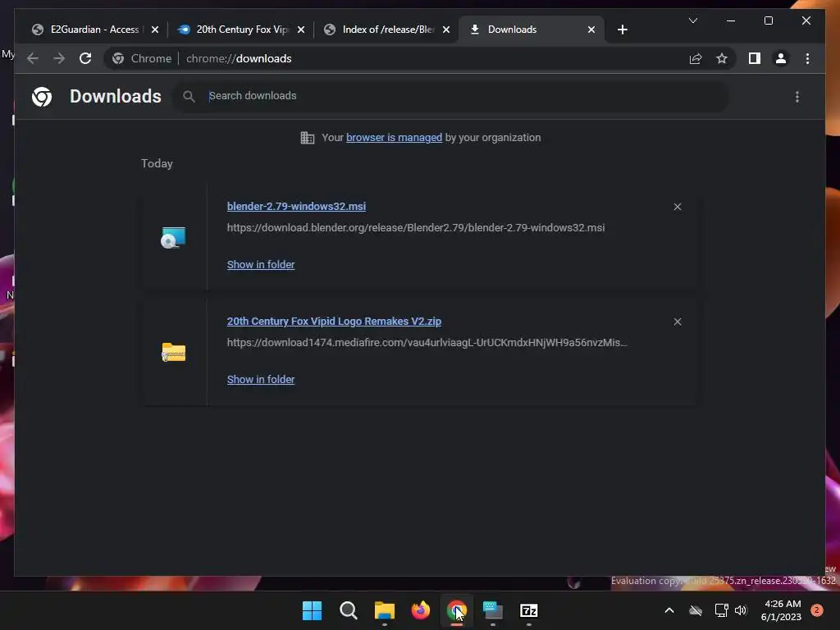
Task: Open 7-Zip from taskbar
Action: point(529,610)
